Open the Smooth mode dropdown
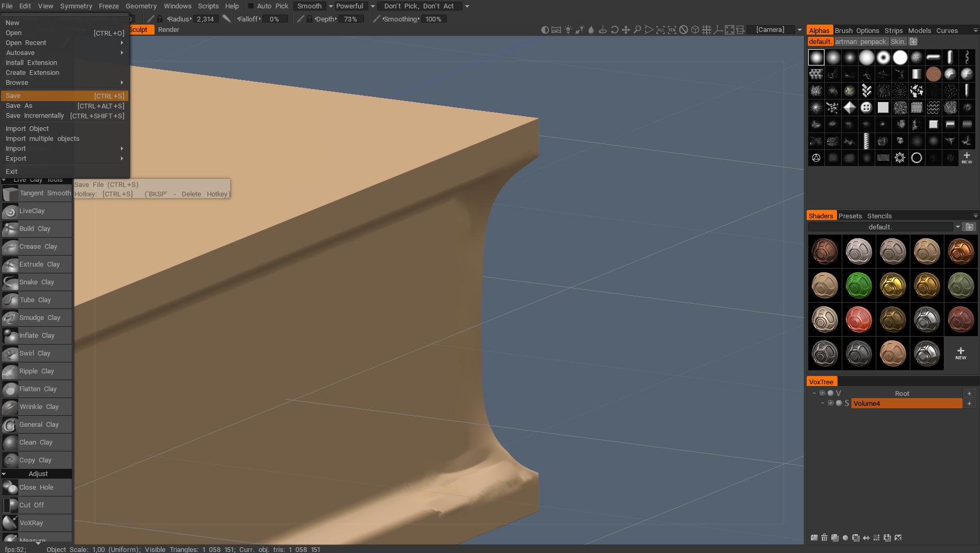This screenshot has width=980, height=553. click(x=313, y=6)
